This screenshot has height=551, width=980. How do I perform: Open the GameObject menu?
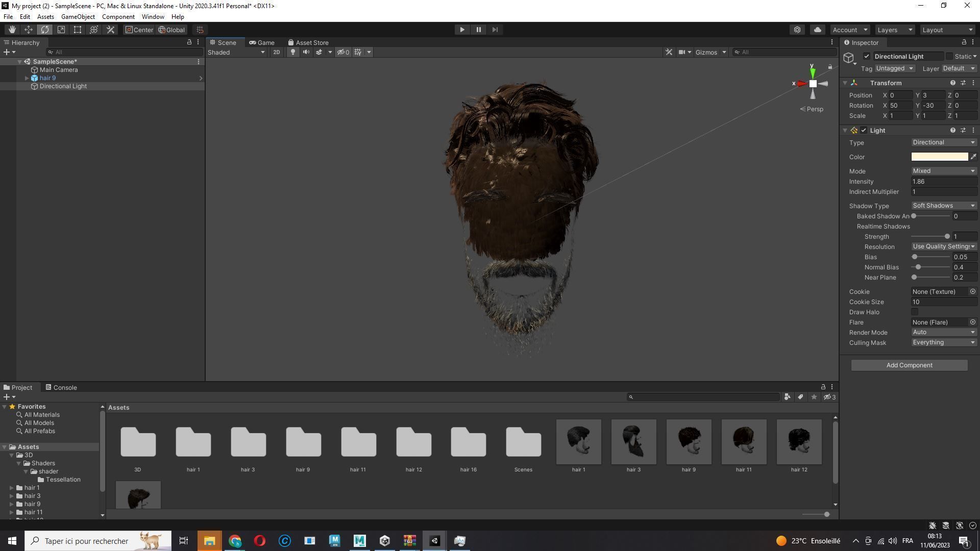pos(78,17)
